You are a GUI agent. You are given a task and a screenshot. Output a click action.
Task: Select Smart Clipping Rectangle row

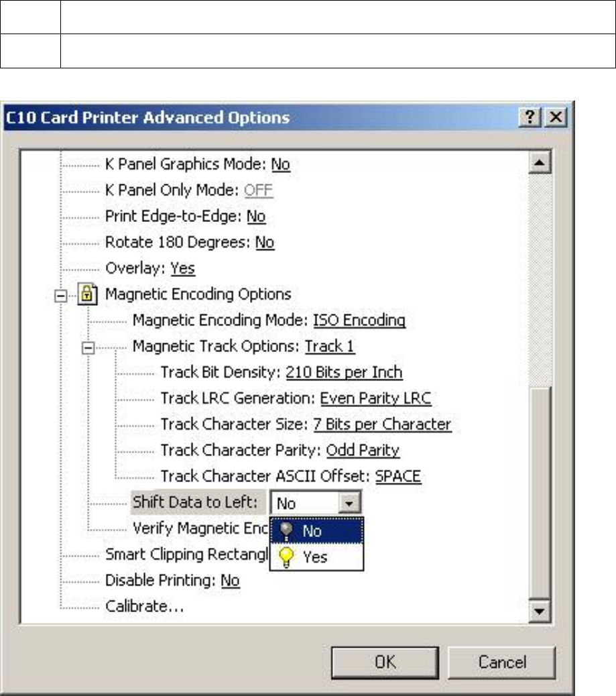187,555
